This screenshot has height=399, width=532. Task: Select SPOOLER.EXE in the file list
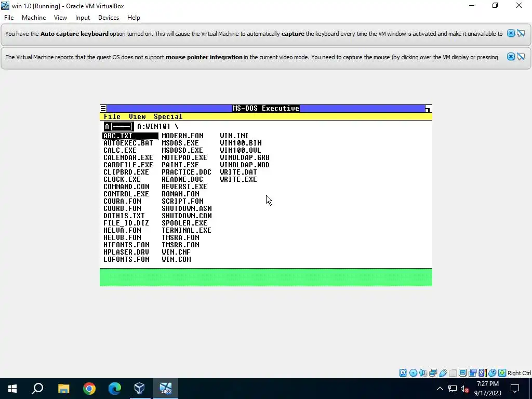[184, 223]
